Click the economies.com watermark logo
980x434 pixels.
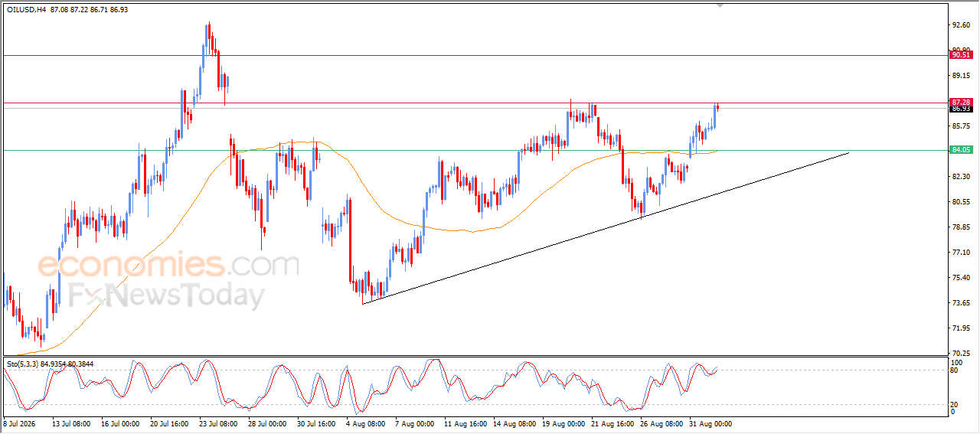[x=168, y=265]
